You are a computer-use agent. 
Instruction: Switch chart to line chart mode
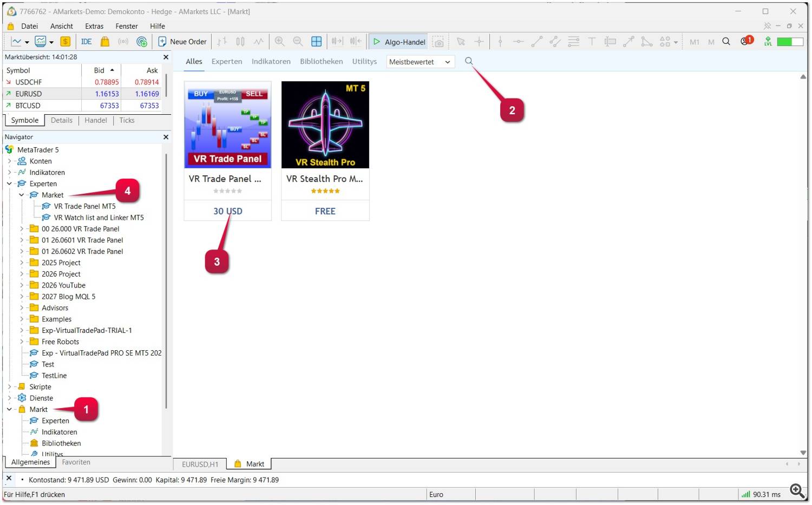click(x=259, y=42)
